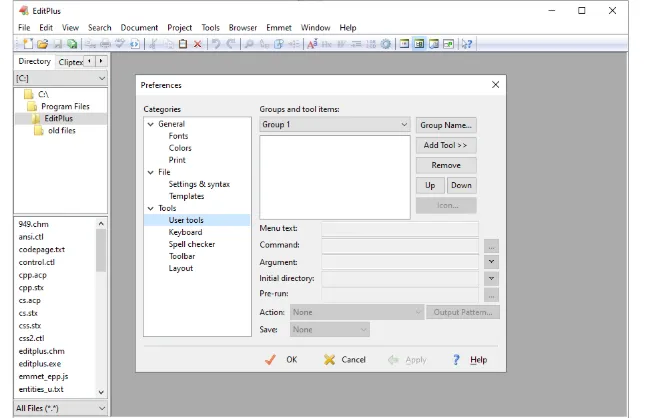The width and height of the screenshot is (648, 418).
Task: Click the Paste clipboard icon
Action: tap(183, 44)
